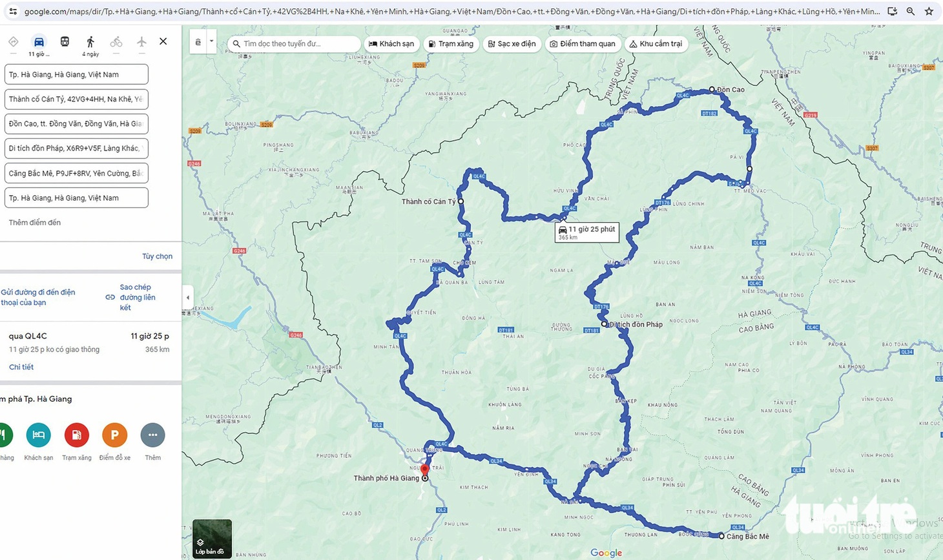
Task: Collapse the side panel arrow
Action: 188,298
